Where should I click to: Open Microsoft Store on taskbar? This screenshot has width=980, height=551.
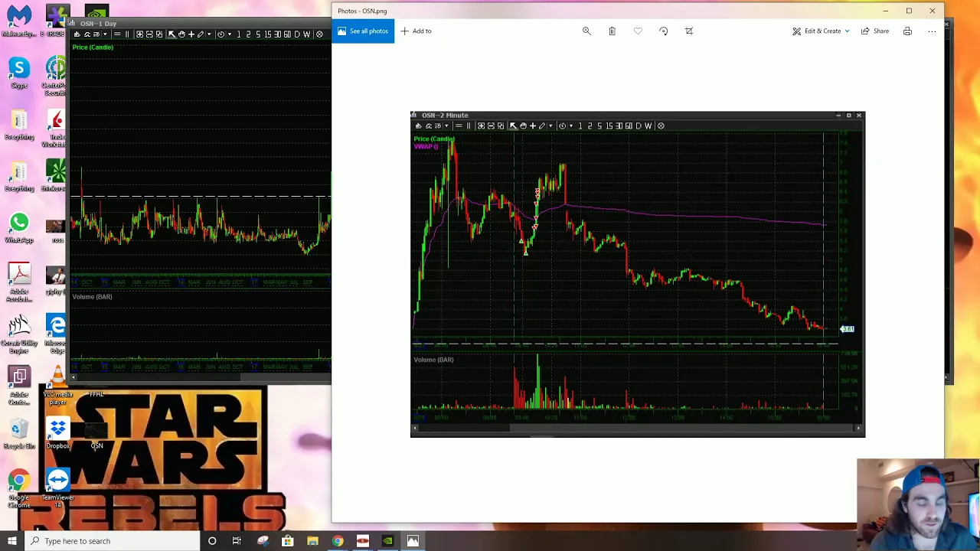pos(287,541)
